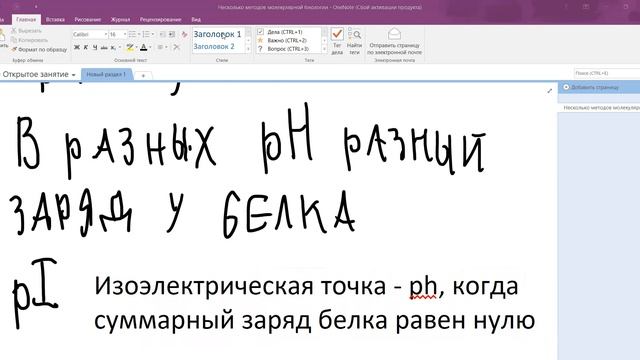The height and width of the screenshot is (360, 640).
Task: Open Найти теги search
Action: [354, 41]
